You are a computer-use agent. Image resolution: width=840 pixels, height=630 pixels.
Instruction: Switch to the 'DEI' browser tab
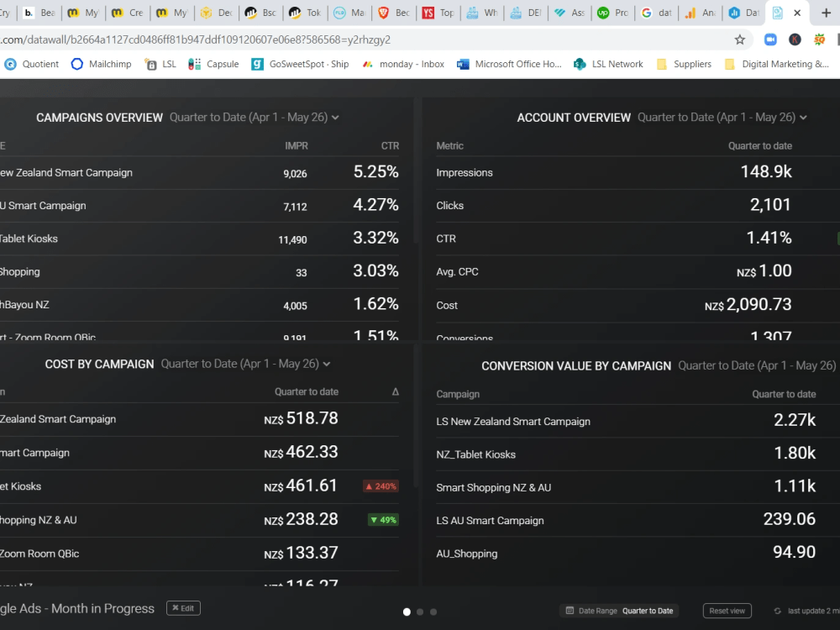click(x=526, y=13)
